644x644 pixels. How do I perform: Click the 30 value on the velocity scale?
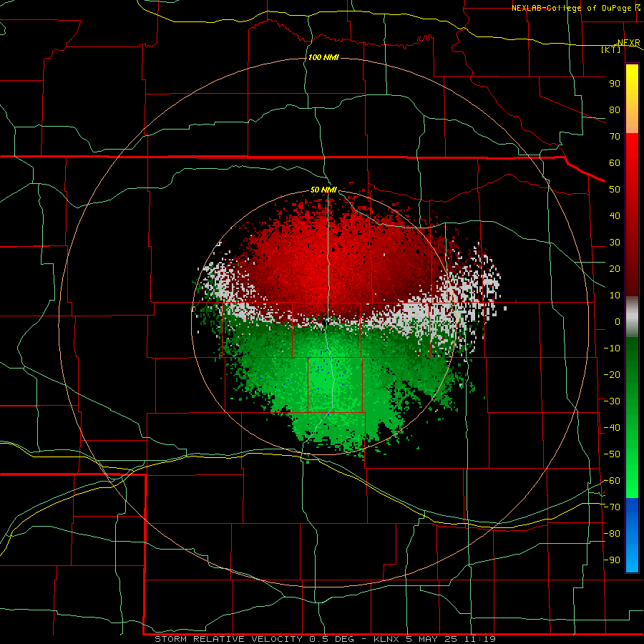pos(615,243)
